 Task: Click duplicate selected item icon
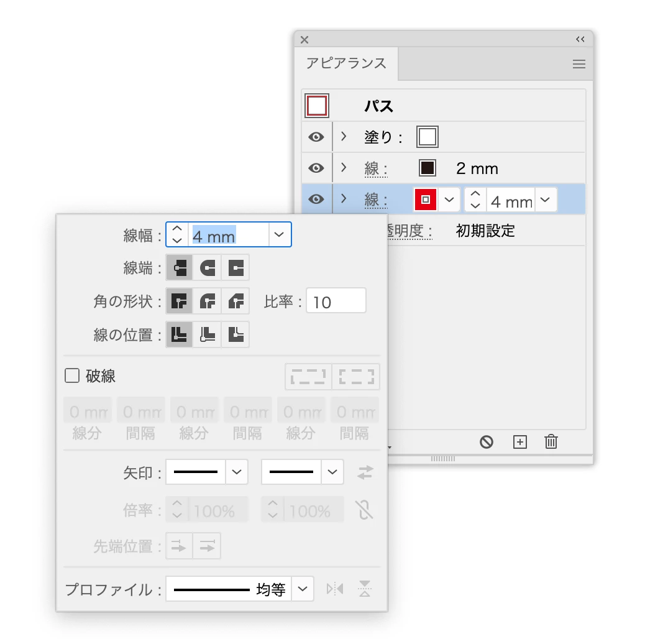520,443
